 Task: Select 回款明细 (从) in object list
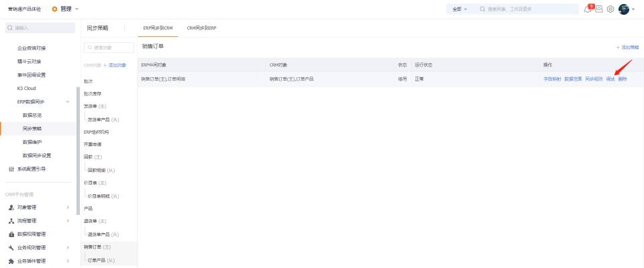pyautogui.click(x=101, y=170)
